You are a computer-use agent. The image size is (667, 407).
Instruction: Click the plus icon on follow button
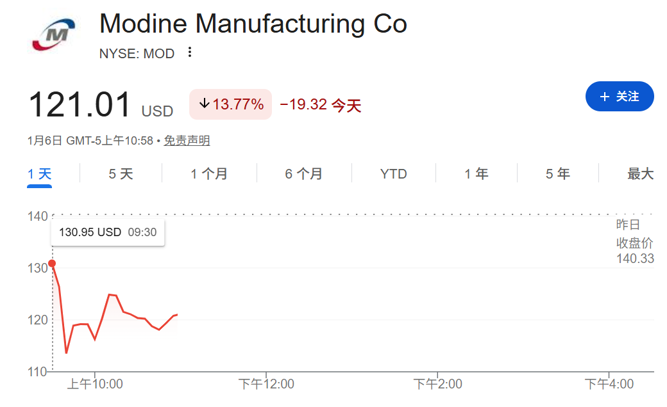[603, 96]
